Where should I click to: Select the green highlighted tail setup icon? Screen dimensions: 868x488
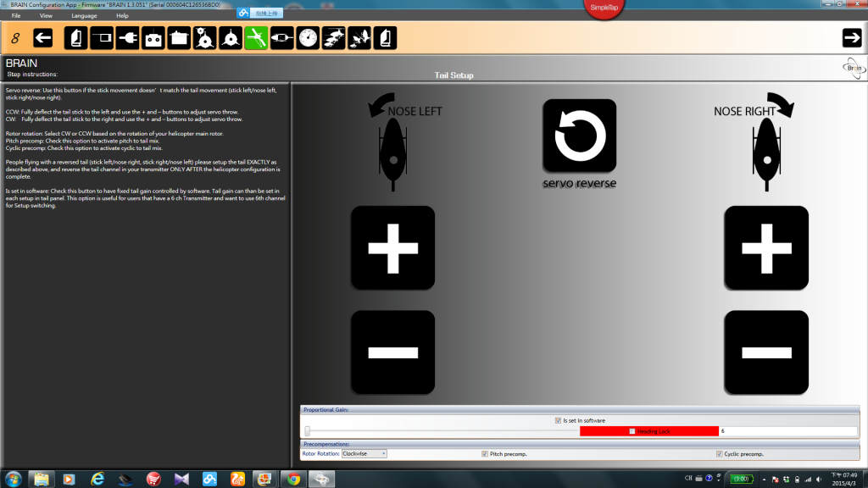[256, 38]
